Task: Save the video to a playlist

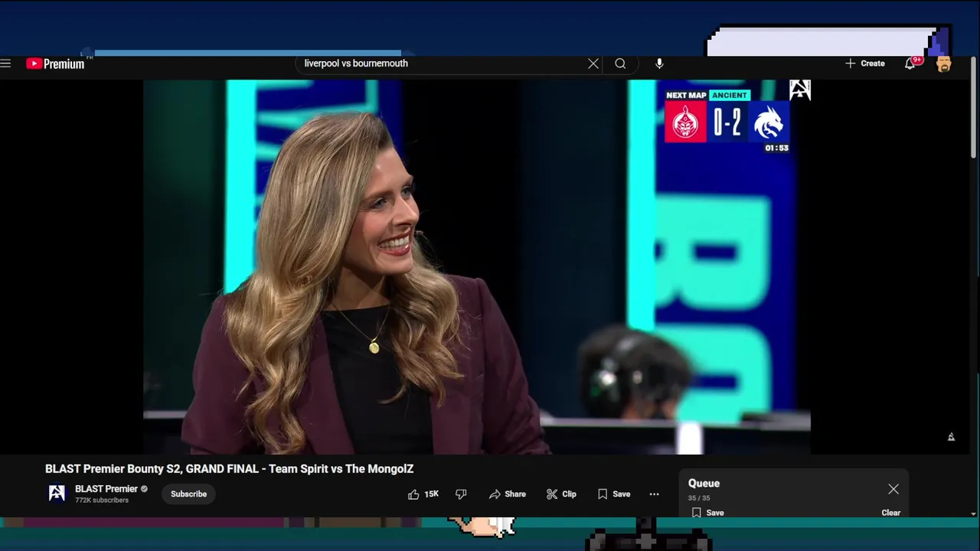Action: point(614,494)
